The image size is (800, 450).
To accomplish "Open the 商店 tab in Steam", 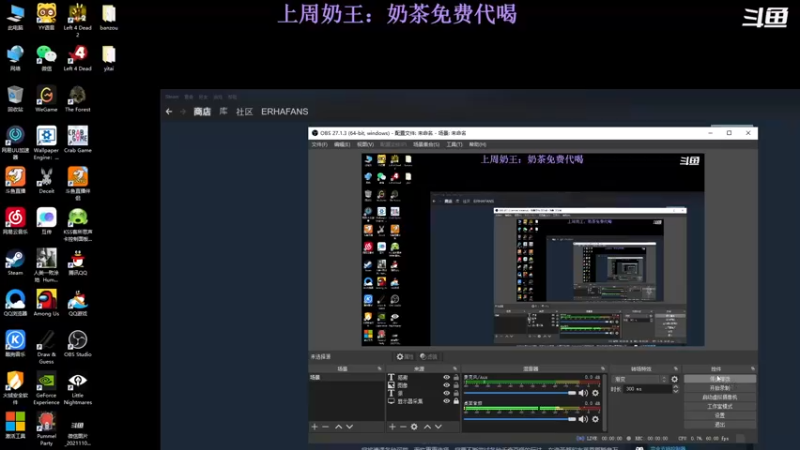I will [202, 111].
